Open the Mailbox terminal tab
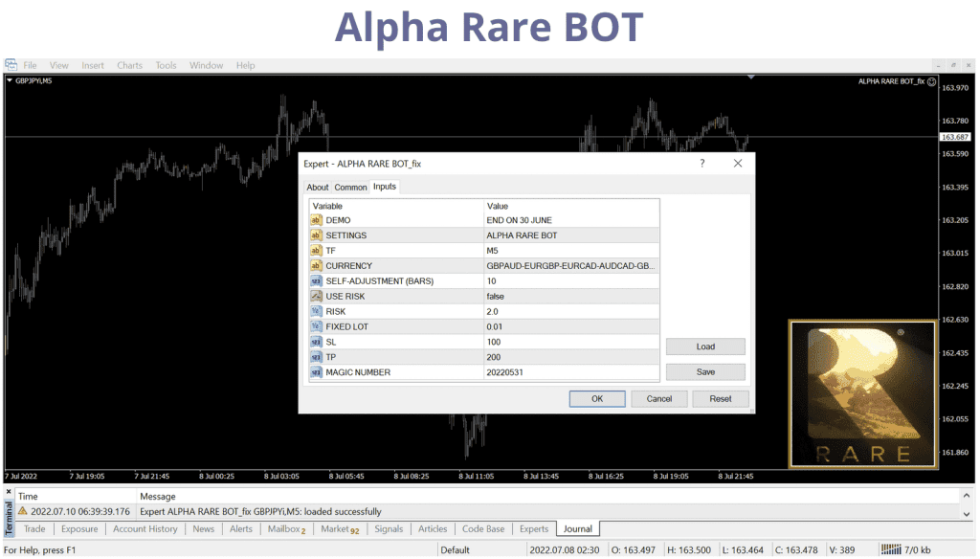The image size is (980, 559). tap(286, 529)
